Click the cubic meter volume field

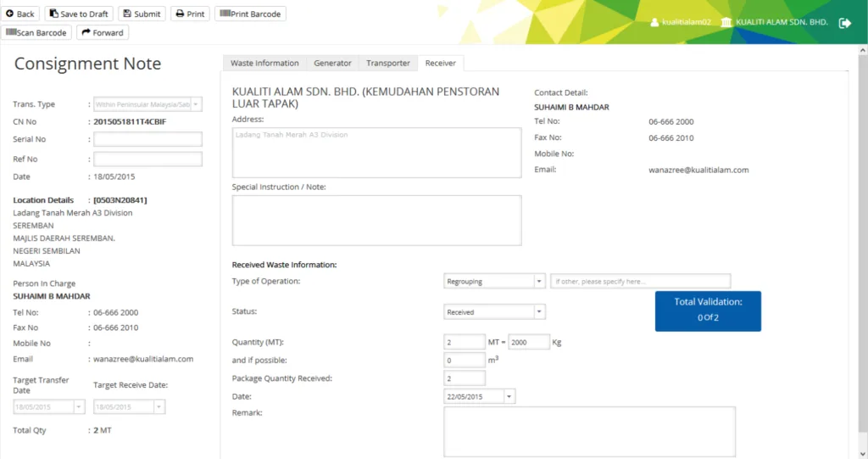465,361
